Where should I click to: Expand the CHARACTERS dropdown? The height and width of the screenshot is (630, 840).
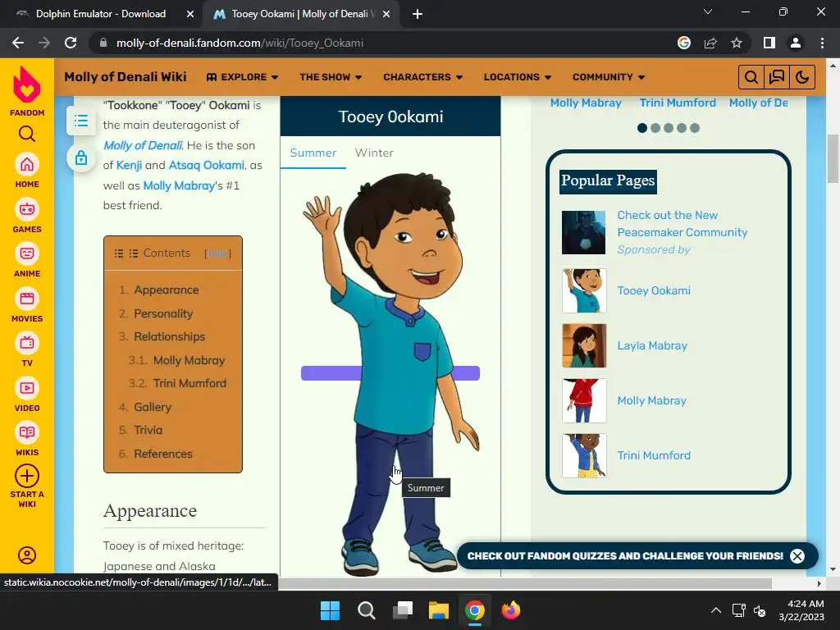(422, 77)
